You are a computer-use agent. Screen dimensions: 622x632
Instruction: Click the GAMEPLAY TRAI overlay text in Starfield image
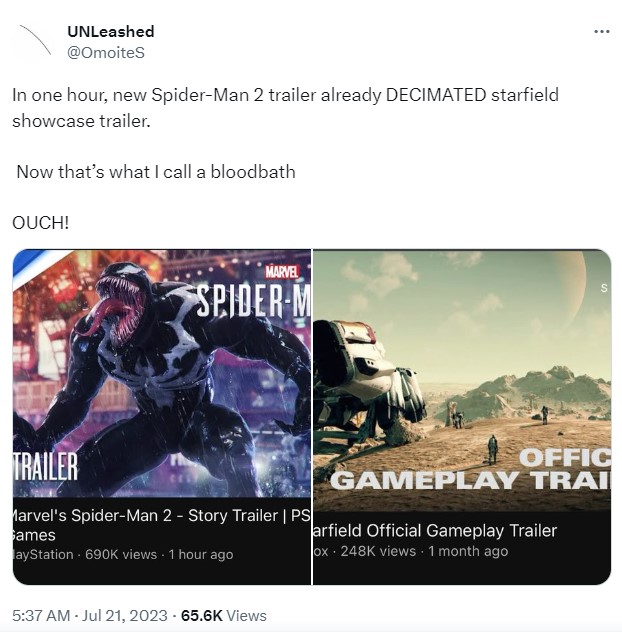coord(470,480)
